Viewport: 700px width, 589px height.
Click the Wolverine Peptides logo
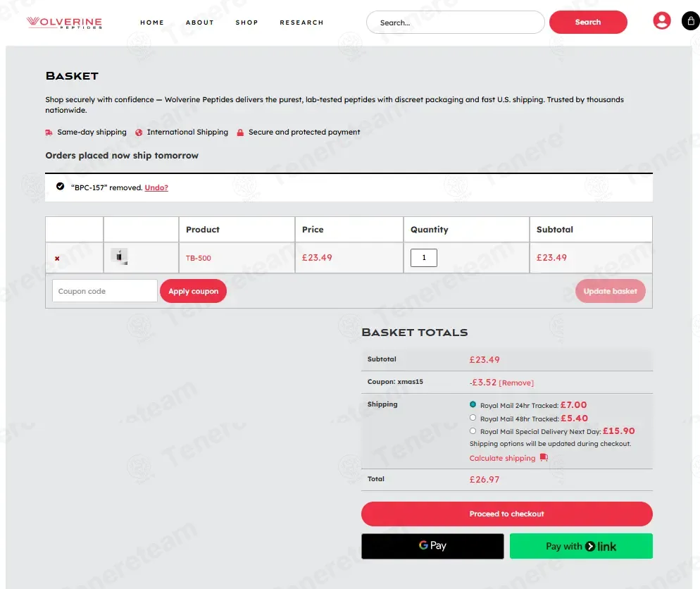click(64, 23)
